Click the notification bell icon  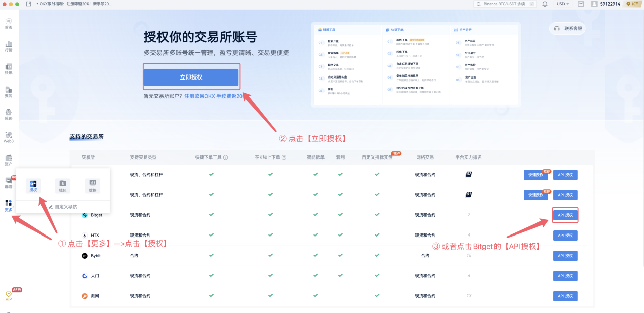point(545,4)
